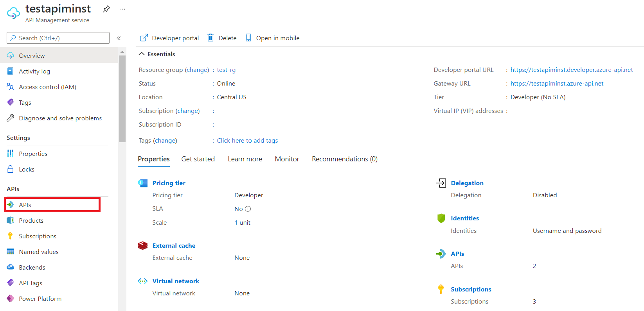Open the test-rg resource group link
Image resolution: width=644 pixels, height=311 pixels.
point(226,70)
